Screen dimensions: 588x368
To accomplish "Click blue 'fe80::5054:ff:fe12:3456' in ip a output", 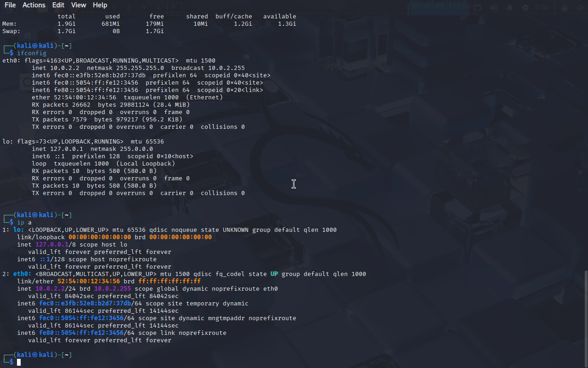I will pos(81,333).
